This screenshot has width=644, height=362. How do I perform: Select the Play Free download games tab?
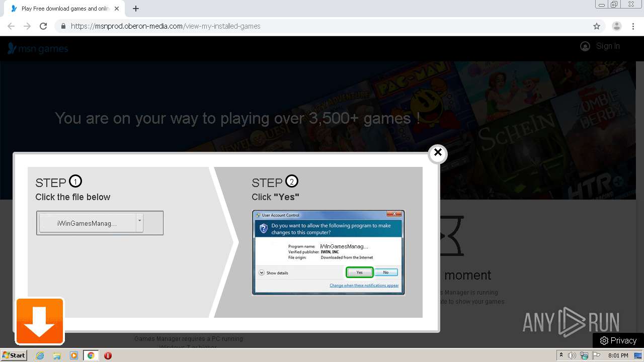pos(65,9)
